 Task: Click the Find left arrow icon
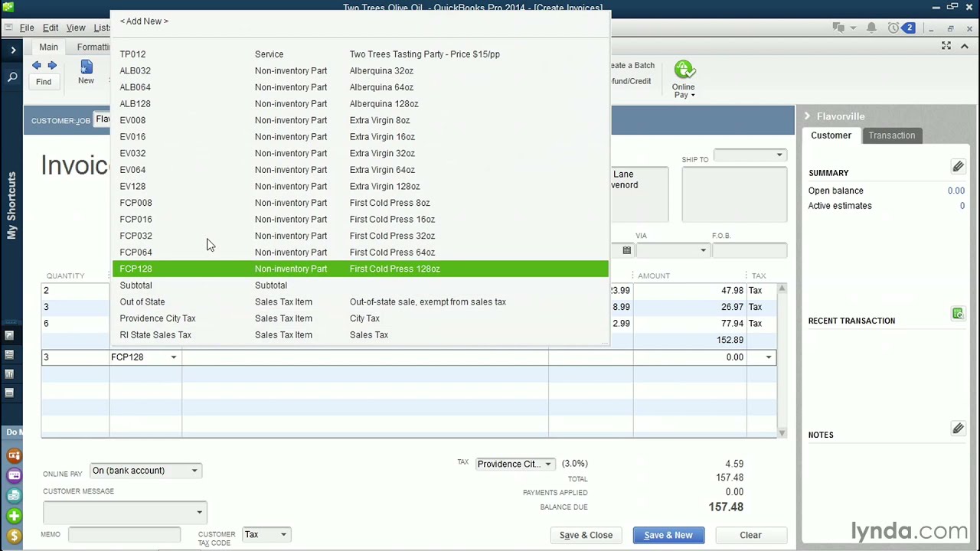[x=36, y=66]
